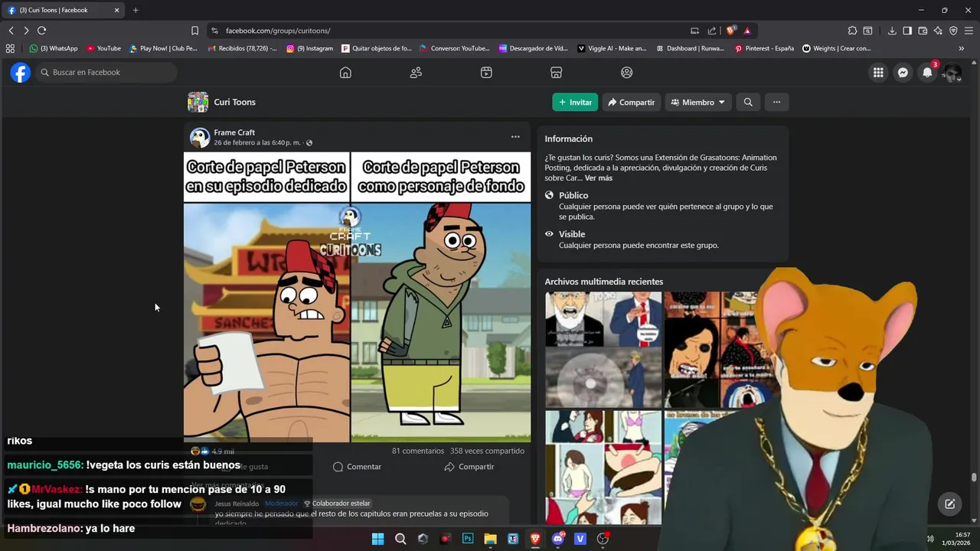This screenshot has height=551, width=980.
Task: Bookmark this page icon
Action: pos(194,31)
